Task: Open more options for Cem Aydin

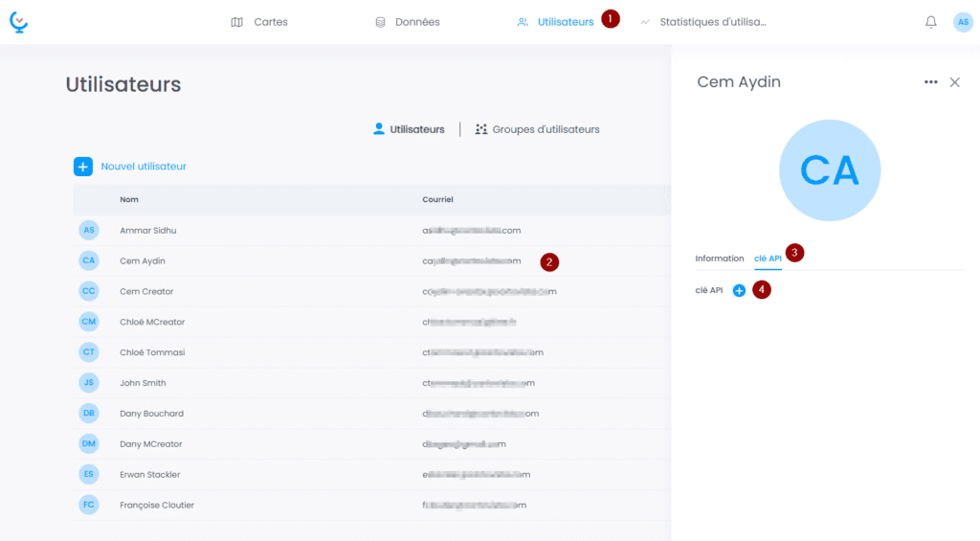Action: click(930, 82)
